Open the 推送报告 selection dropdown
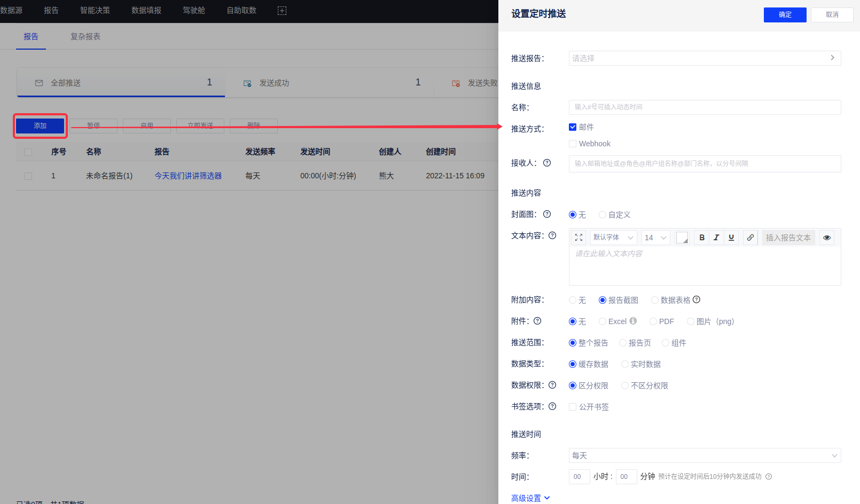 [x=705, y=58]
